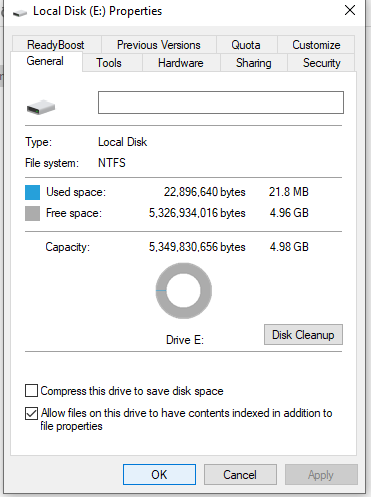Image resolution: width=371 pixels, height=497 pixels.
Task: Click the Local Disk type value
Action: click(122, 142)
